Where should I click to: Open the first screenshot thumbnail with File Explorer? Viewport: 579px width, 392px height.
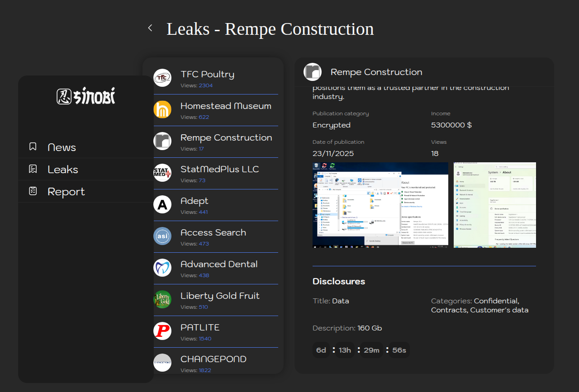coord(380,205)
